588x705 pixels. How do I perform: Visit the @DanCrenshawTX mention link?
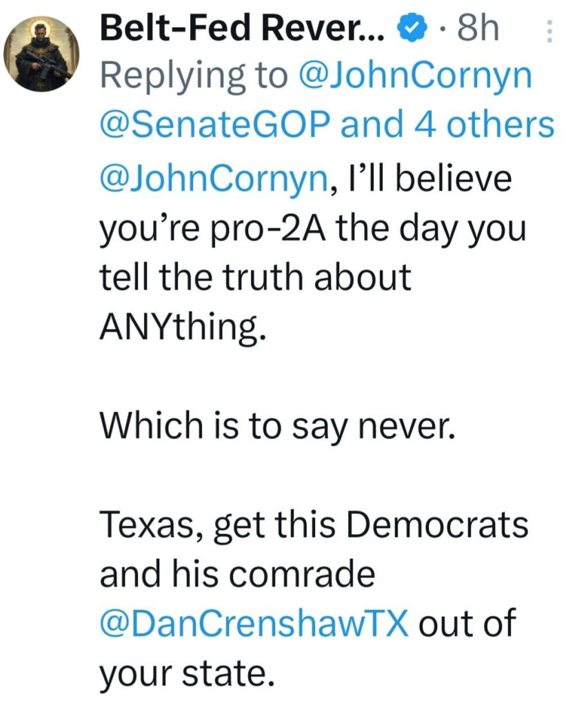pos(255,624)
